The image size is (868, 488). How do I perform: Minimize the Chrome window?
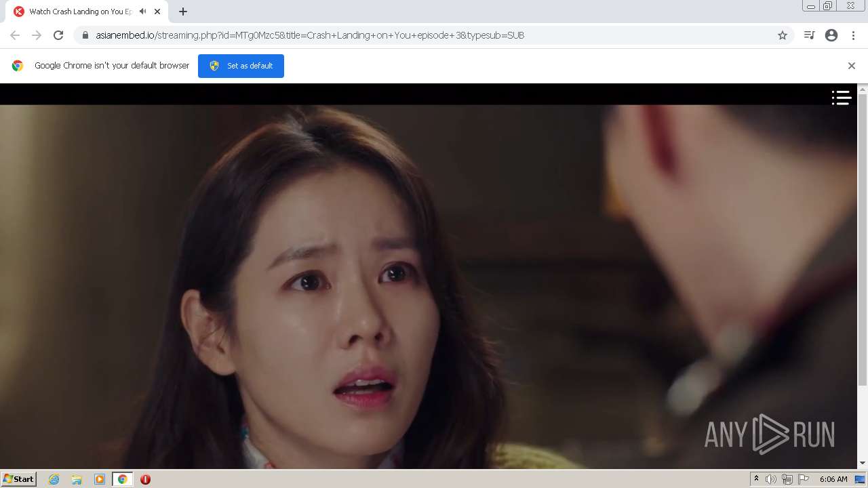click(810, 6)
